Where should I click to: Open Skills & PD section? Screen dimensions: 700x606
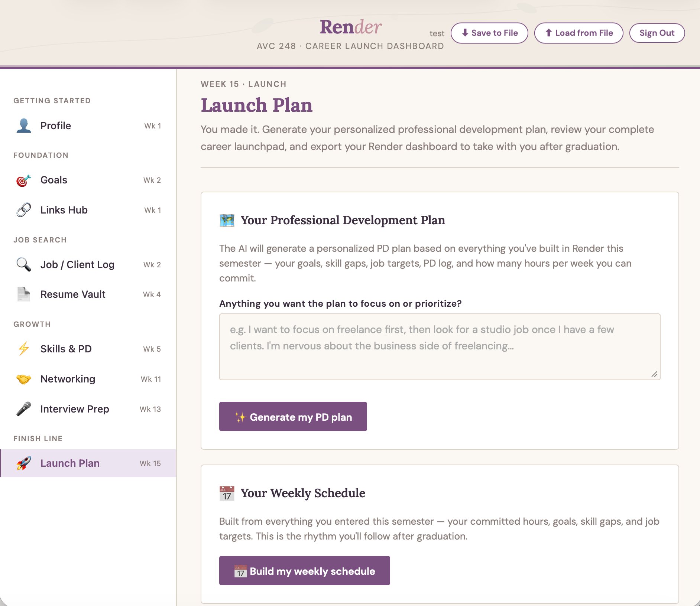pos(88,349)
